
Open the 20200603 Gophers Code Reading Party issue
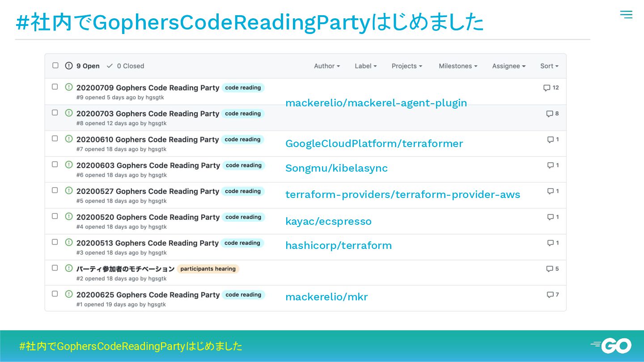[148, 166]
